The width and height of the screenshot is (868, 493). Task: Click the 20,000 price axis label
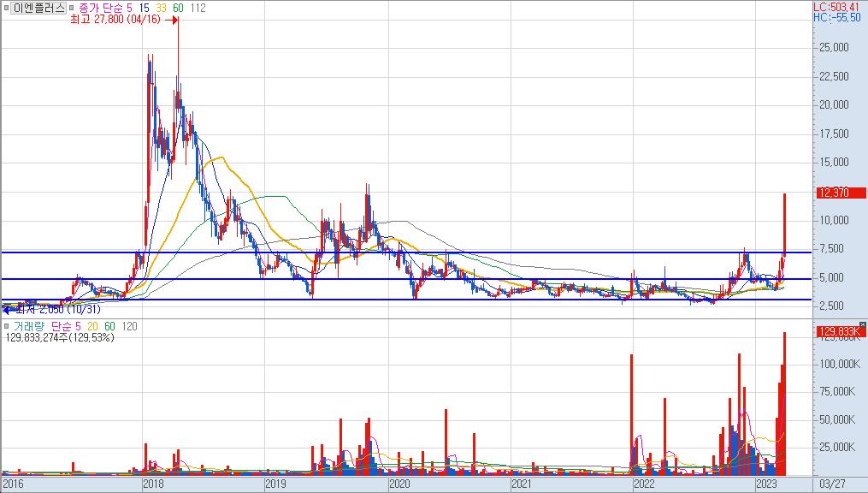click(835, 104)
